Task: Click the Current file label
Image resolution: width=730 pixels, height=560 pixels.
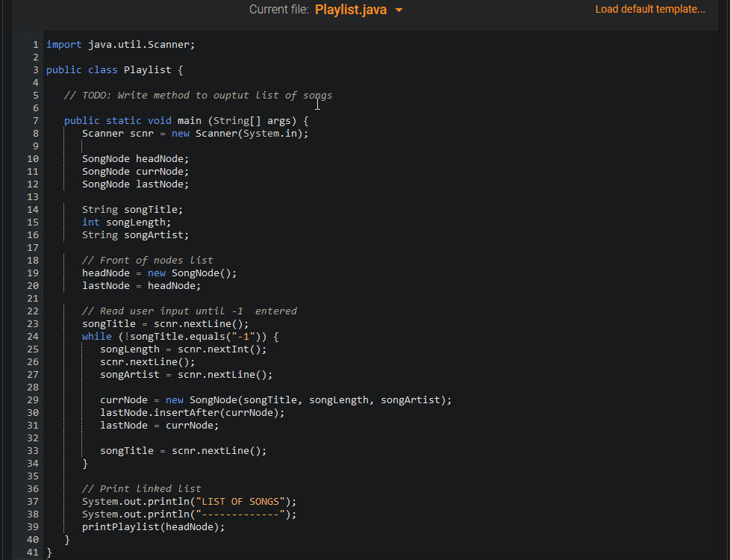Action: click(x=279, y=10)
